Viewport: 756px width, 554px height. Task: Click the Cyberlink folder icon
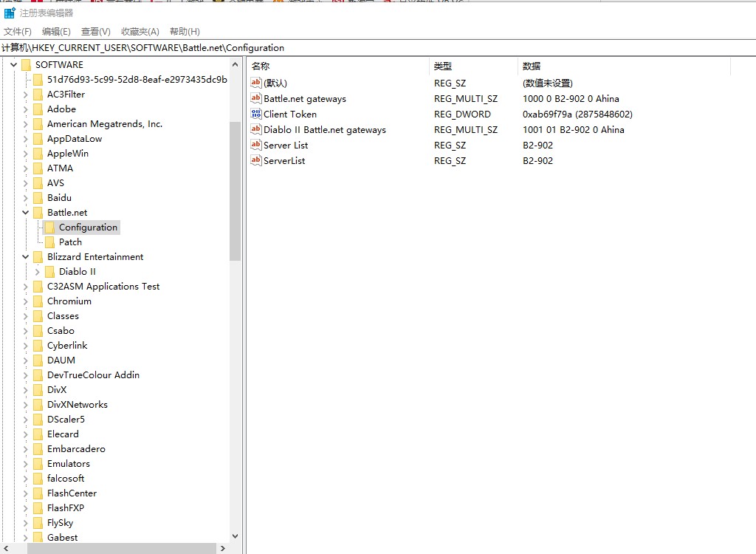click(38, 346)
